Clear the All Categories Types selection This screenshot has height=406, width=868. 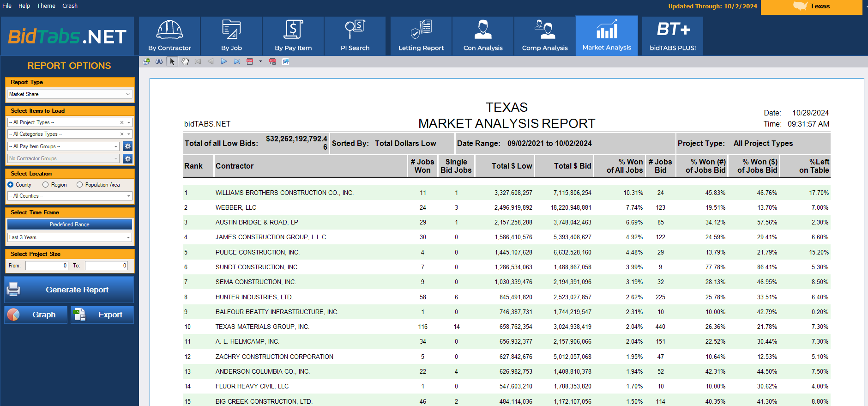coord(122,134)
